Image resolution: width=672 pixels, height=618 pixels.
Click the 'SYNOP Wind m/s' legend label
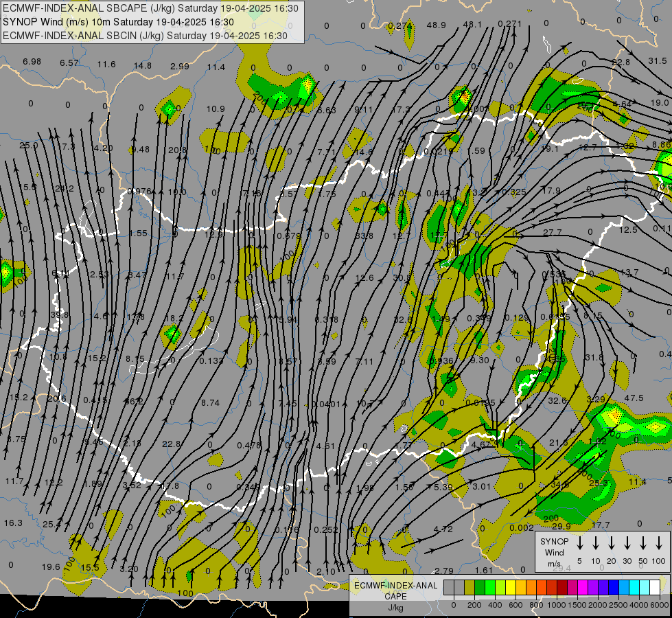(x=554, y=553)
